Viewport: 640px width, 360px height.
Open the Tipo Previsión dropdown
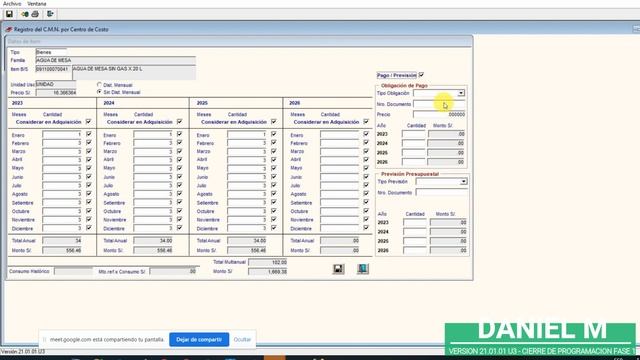point(463,182)
